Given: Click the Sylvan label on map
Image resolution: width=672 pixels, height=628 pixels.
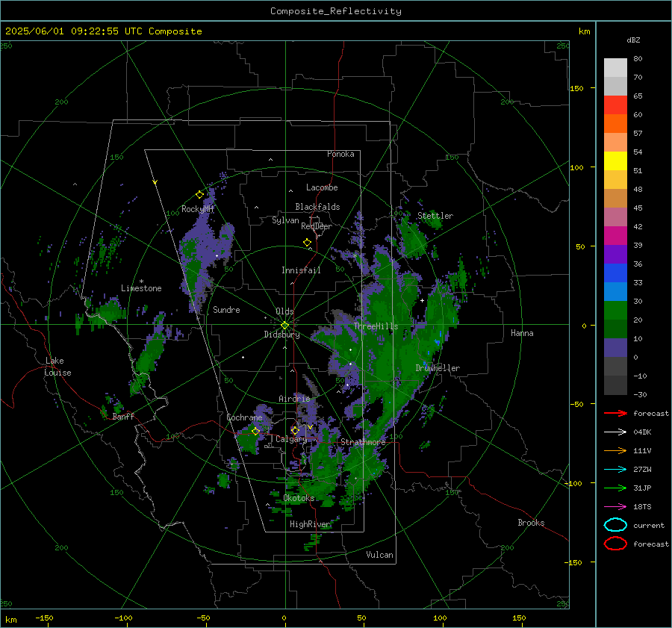Looking at the screenshot, I should tap(285, 220).
